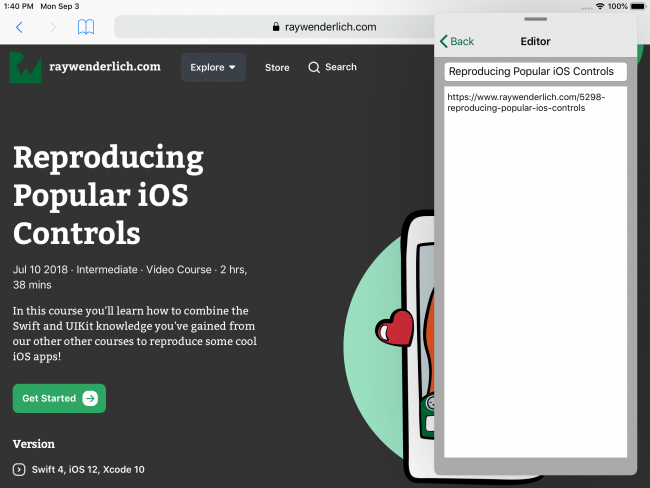
Task: Click the raywenderlich.com site name link
Action: click(104, 67)
